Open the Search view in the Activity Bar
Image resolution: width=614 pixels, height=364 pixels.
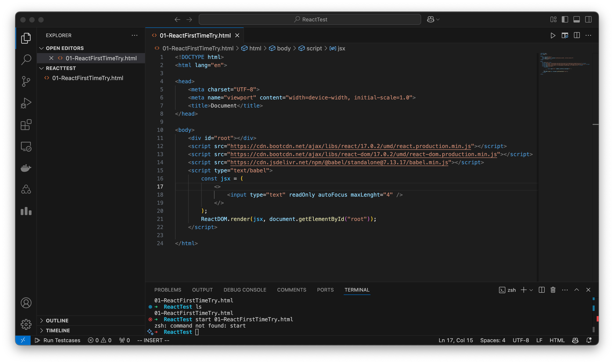coord(26,60)
